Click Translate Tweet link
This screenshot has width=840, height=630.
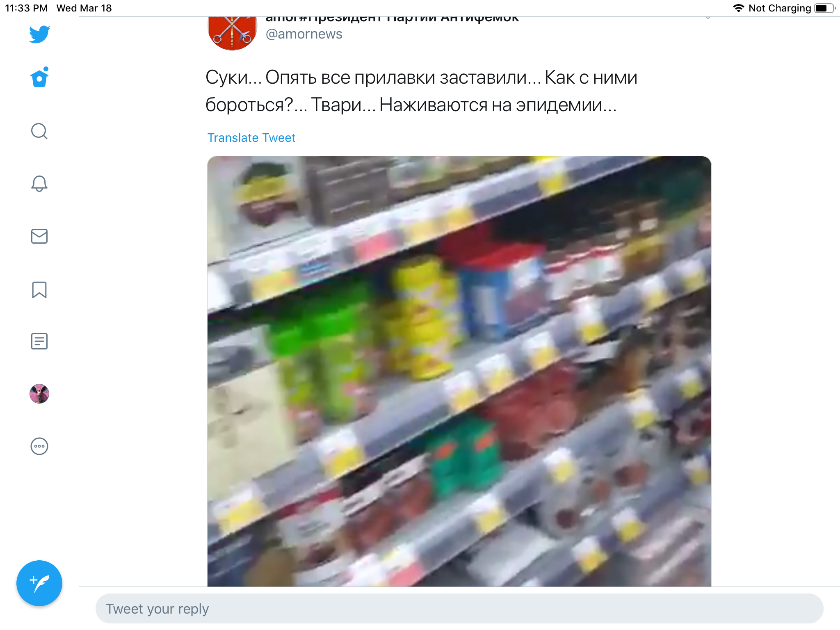(x=251, y=138)
